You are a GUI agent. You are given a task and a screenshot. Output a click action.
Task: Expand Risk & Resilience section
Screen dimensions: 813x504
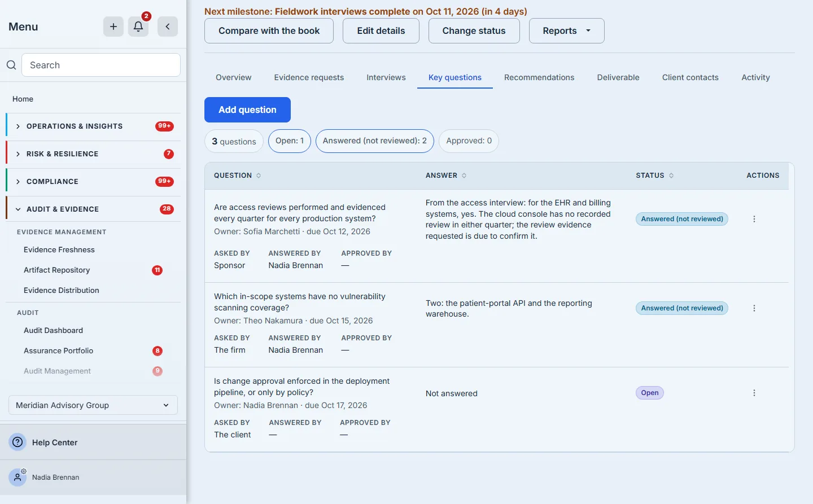(x=94, y=154)
